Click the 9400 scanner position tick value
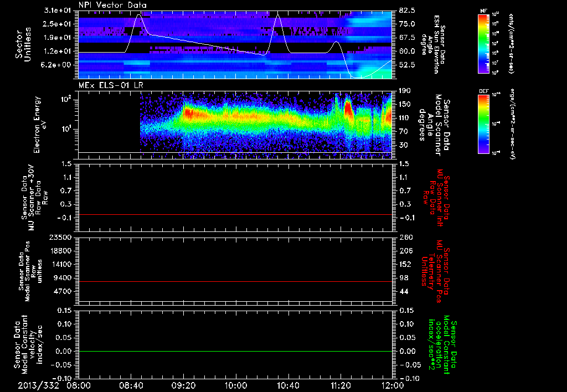567x392 pixels. (63, 278)
